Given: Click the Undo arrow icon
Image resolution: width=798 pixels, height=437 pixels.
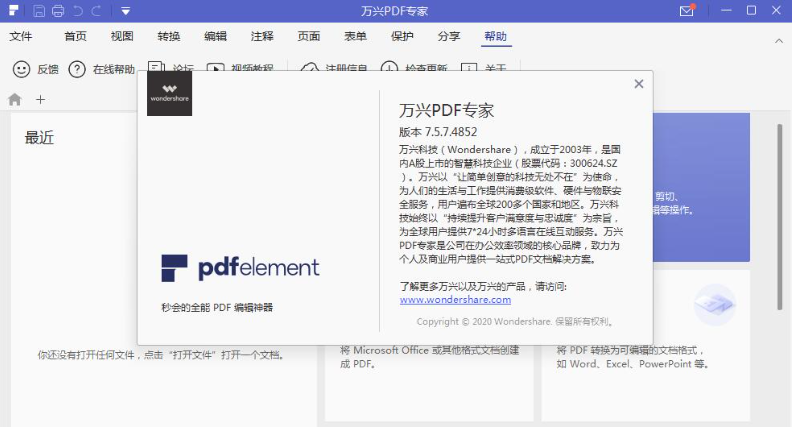Looking at the screenshot, I should (x=77, y=11).
